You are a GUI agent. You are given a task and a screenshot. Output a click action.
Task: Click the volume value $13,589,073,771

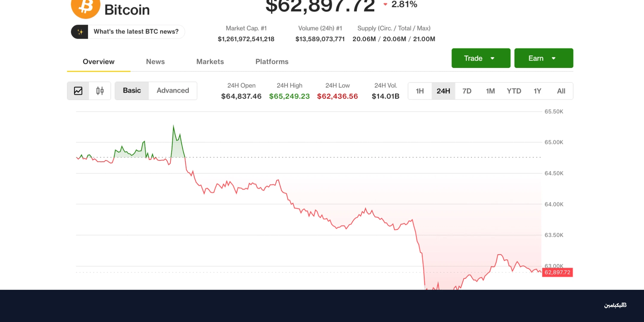[x=320, y=39]
